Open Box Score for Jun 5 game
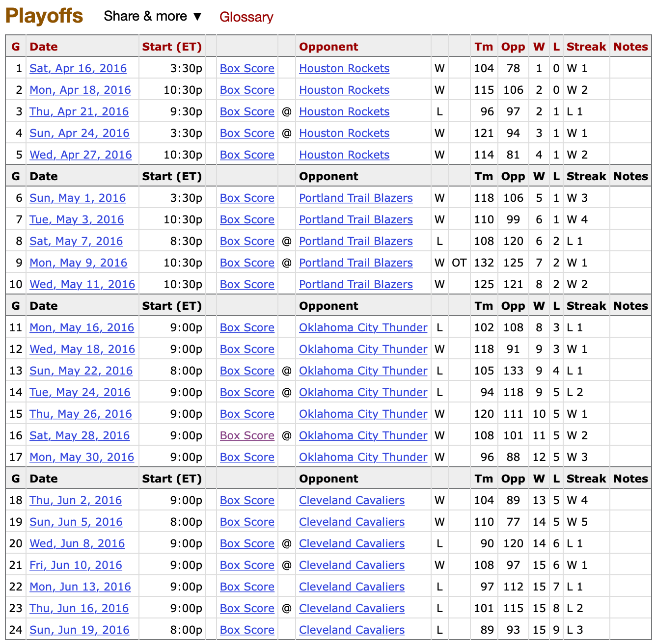656x644 pixels. (247, 522)
